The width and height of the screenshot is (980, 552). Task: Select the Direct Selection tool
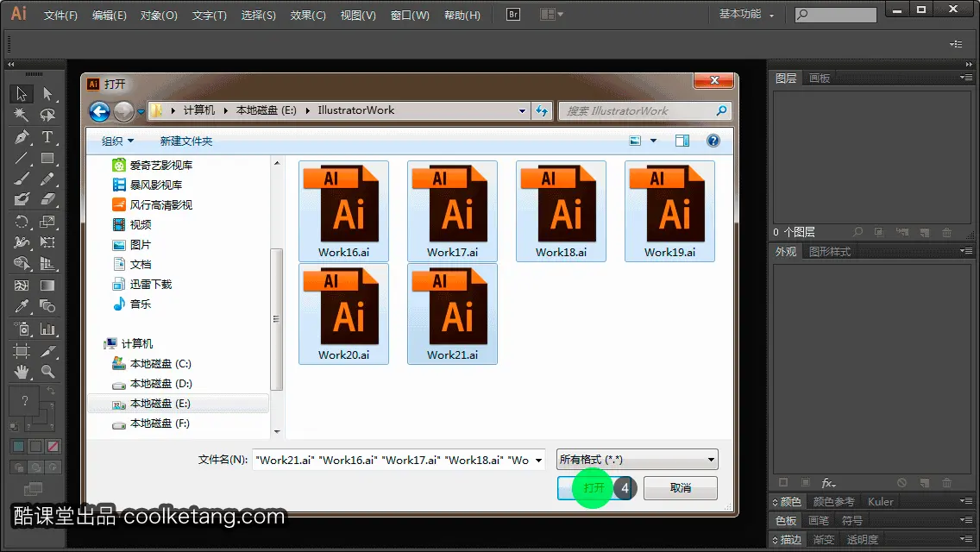[x=47, y=94]
